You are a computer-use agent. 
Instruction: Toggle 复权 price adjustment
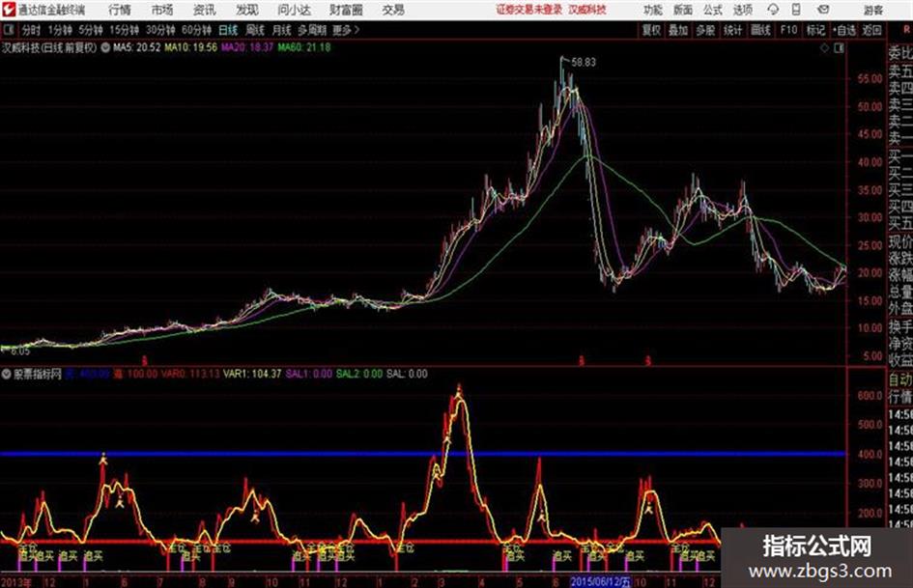coord(651,30)
